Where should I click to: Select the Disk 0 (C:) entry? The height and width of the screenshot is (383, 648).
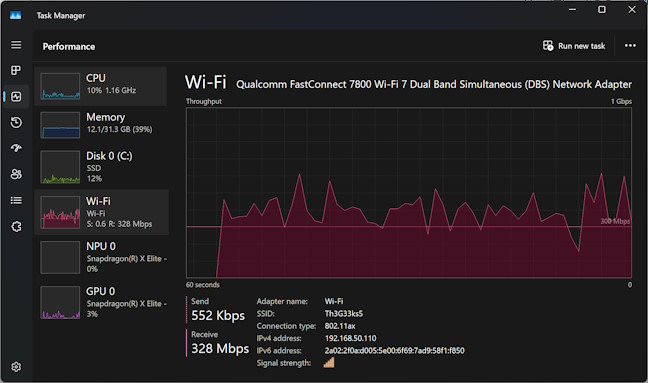click(x=101, y=167)
